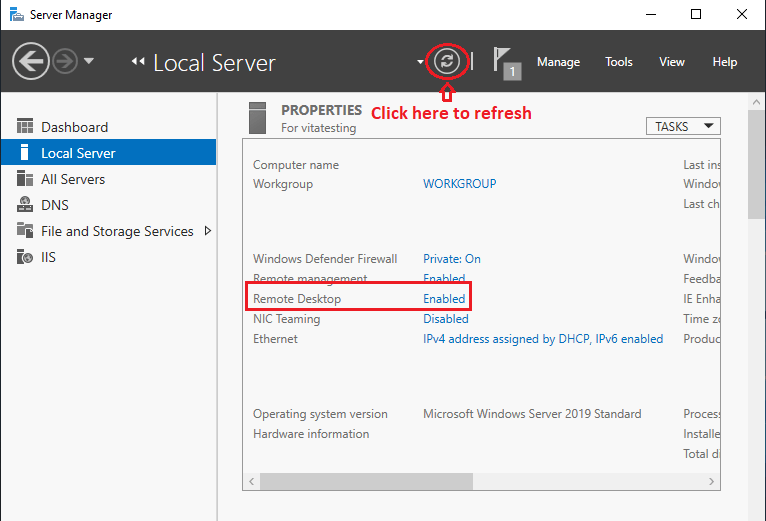Open the notifications flag icon
The width and height of the screenshot is (766, 521).
(507, 63)
